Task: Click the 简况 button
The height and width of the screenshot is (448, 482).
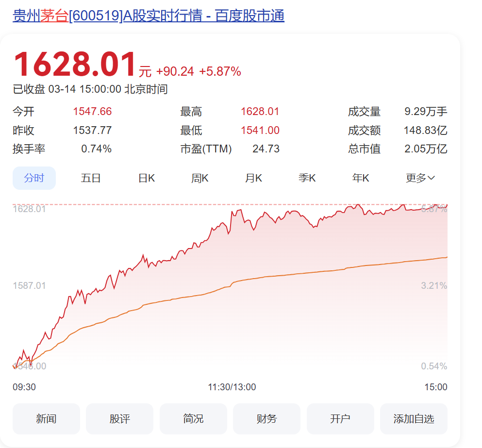Action: point(193,419)
